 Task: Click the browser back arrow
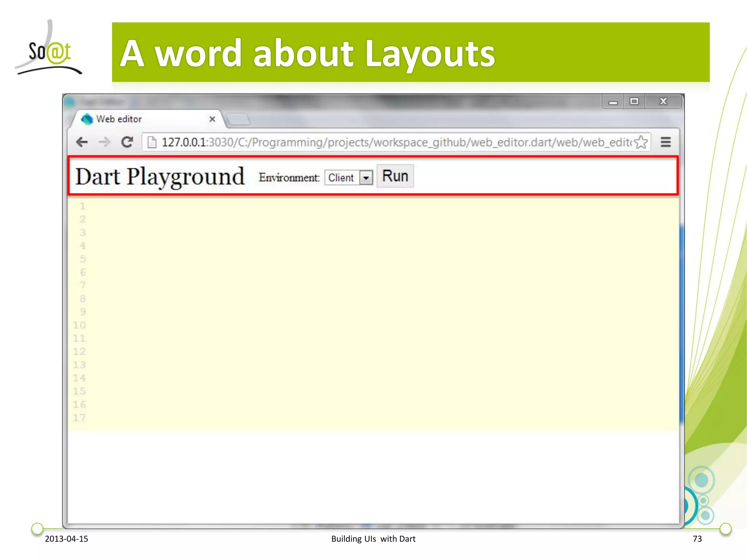click(x=82, y=142)
